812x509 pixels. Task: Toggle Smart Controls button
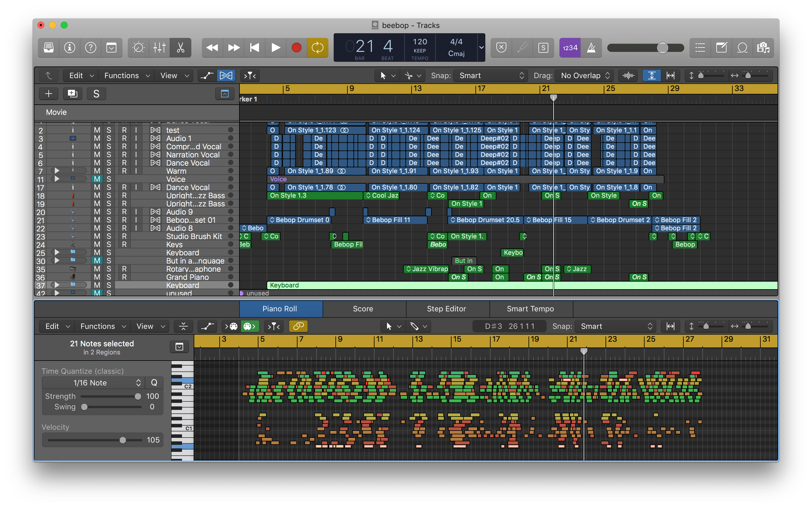[139, 48]
